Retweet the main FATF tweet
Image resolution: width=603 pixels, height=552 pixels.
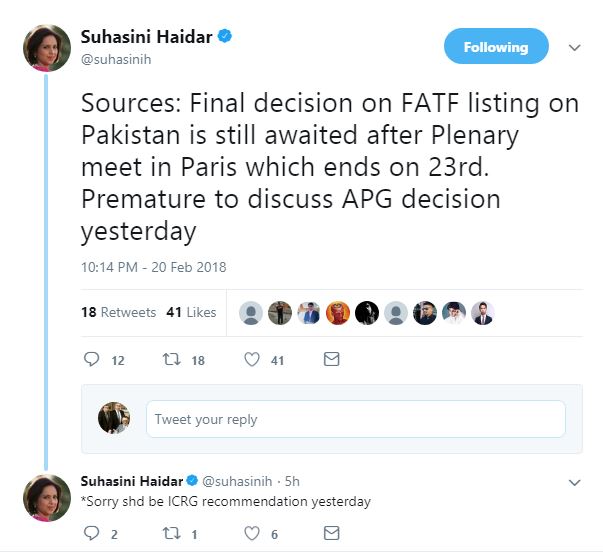(171, 360)
